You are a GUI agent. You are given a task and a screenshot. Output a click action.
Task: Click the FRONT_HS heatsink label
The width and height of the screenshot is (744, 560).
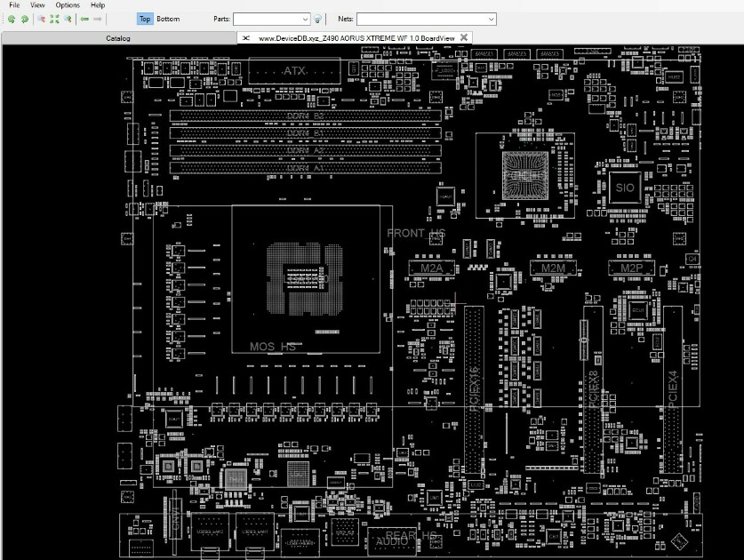click(x=416, y=234)
